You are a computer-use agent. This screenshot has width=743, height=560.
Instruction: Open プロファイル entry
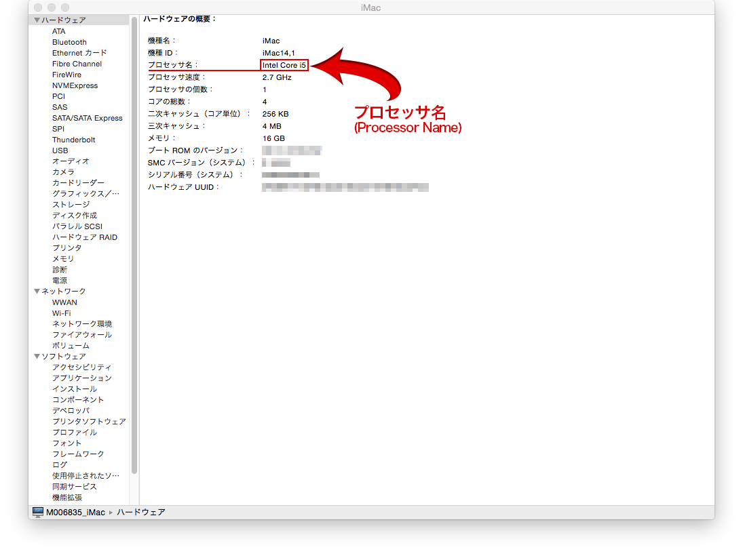point(75,432)
